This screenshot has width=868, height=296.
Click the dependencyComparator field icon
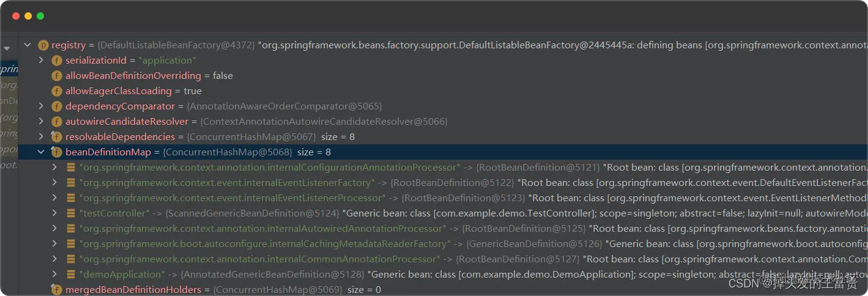pyautogui.click(x=57, y=106)
